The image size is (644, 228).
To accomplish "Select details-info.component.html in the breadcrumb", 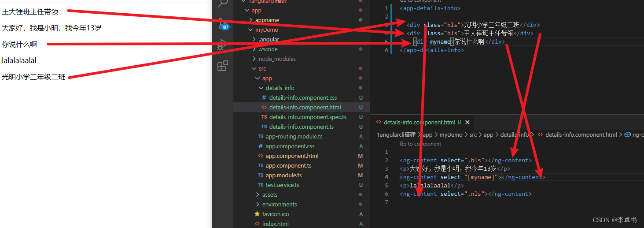I will (581, 135).
